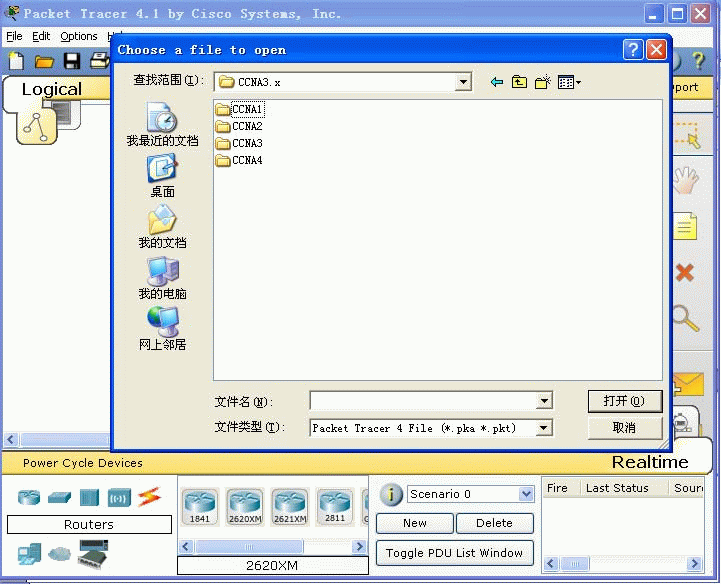Viewport: 721px width, 584px height.
Task: Select the Custom Made Devices icon
Action: click(x=93, y=553)
